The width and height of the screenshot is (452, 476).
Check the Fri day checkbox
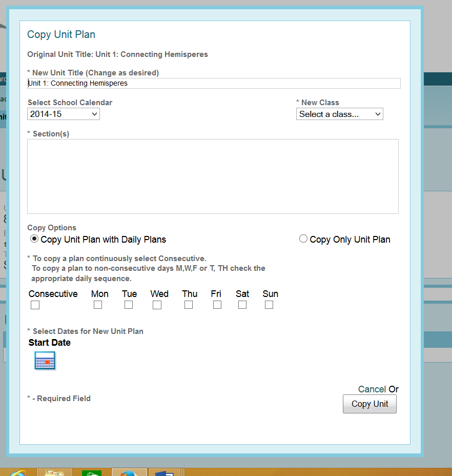(x=217, y=305)
